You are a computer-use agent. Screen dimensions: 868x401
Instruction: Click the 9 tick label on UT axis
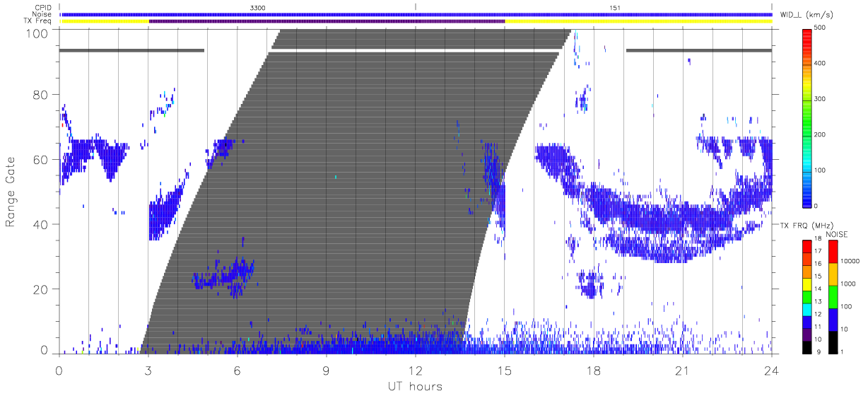tap(326, 371)
